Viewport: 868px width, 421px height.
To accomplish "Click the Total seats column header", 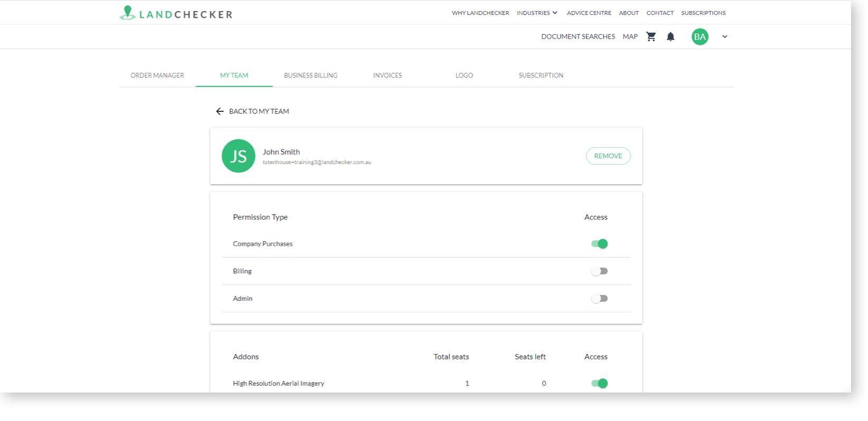I will 451,357.
